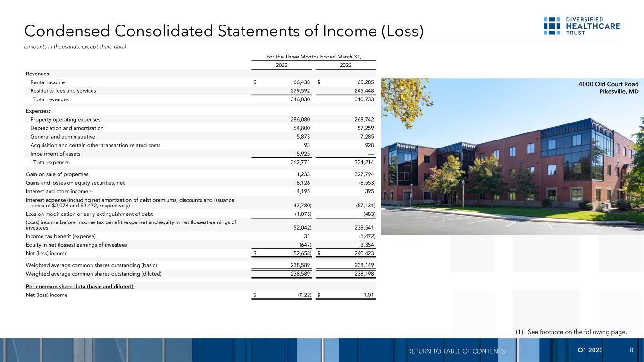The width and height of the screenshot is (644, 362).
Task: Click the Property operating expenses row label
Action: 65,120
